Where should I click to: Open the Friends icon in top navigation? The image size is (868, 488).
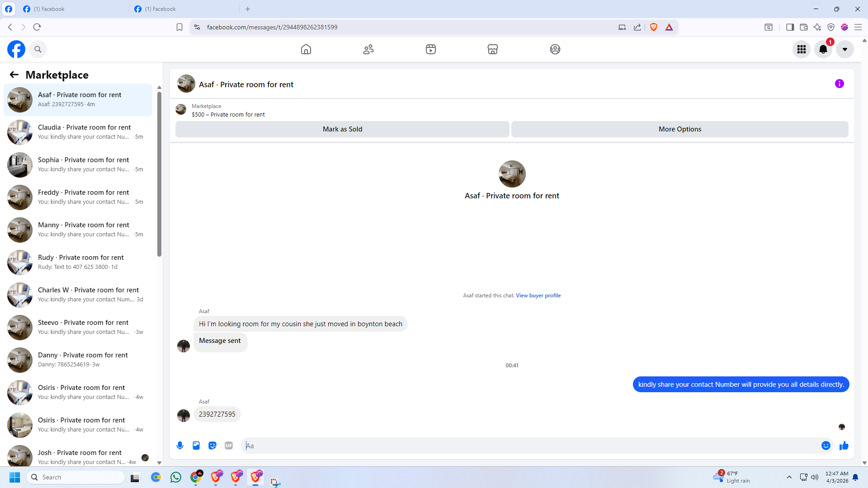click(x=368, y=49)
